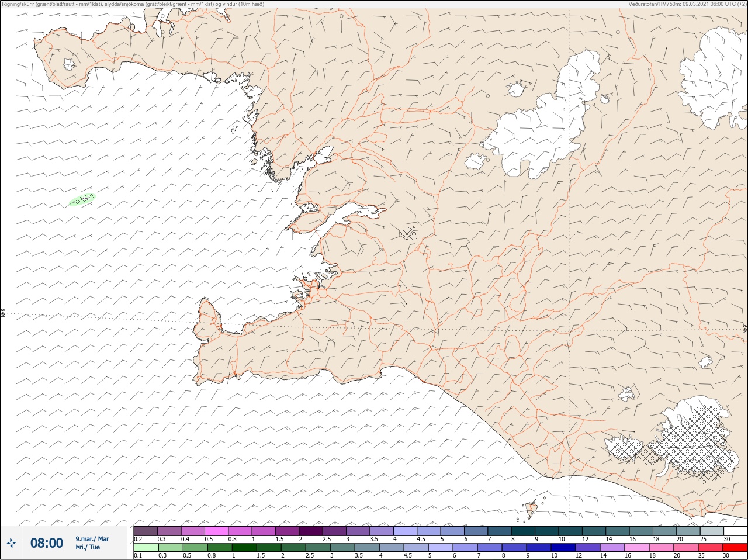748x560 pixels.
Task: Click the large crosshatched glacier in the southeast
Action: tap(695, 438)
